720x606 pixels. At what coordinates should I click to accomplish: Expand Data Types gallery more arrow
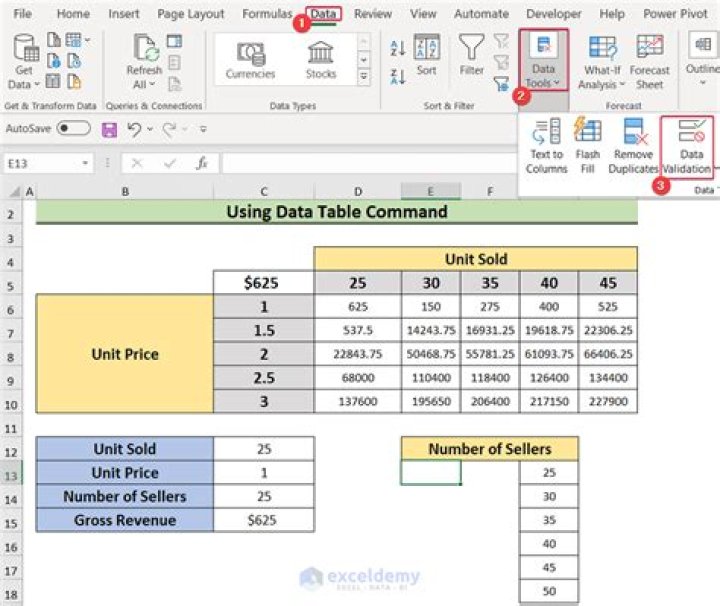click(364, 76)
